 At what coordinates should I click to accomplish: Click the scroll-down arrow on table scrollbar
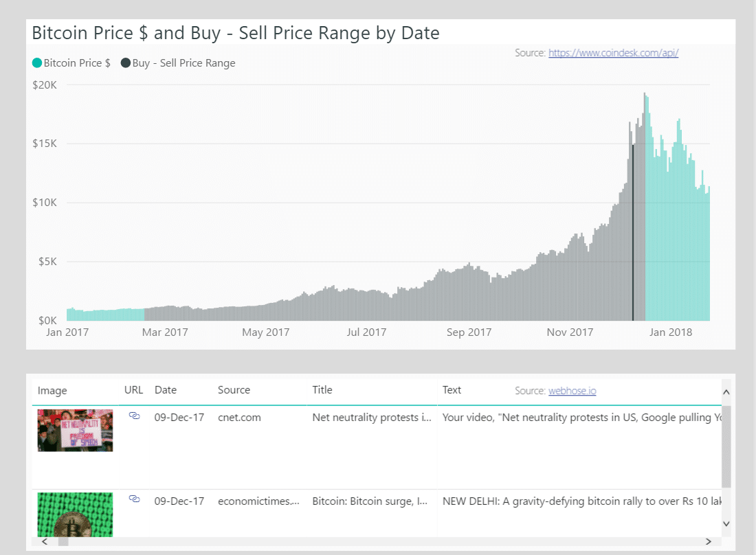726,523
